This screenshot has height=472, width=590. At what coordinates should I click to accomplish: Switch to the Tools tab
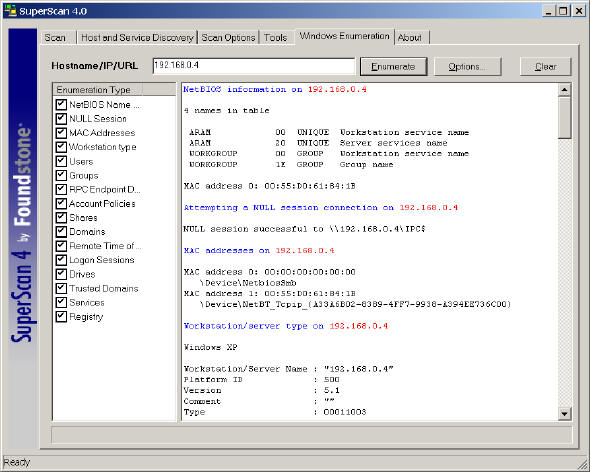[275, 38]
